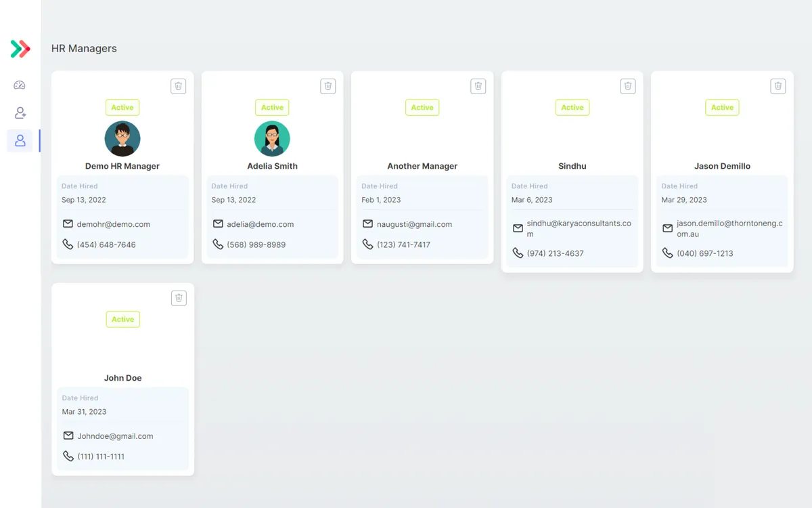Click email adelia@demo.com
Image resolution: width=812 pixels, height=508 pixels.
[261, 224]
